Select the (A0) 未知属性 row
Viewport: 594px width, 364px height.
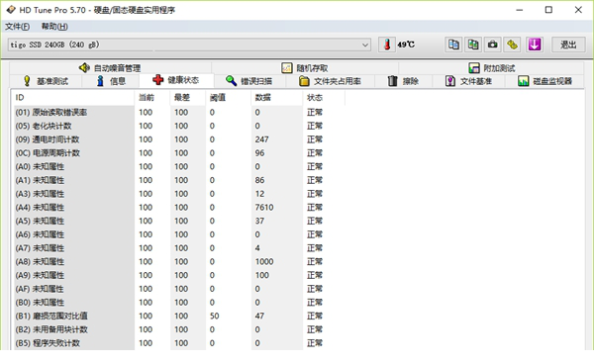178,167
